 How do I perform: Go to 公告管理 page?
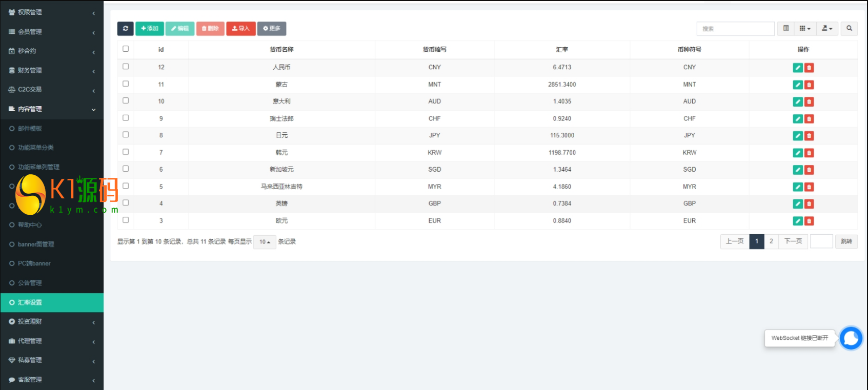pyautogui.click(x=52, y=283)
